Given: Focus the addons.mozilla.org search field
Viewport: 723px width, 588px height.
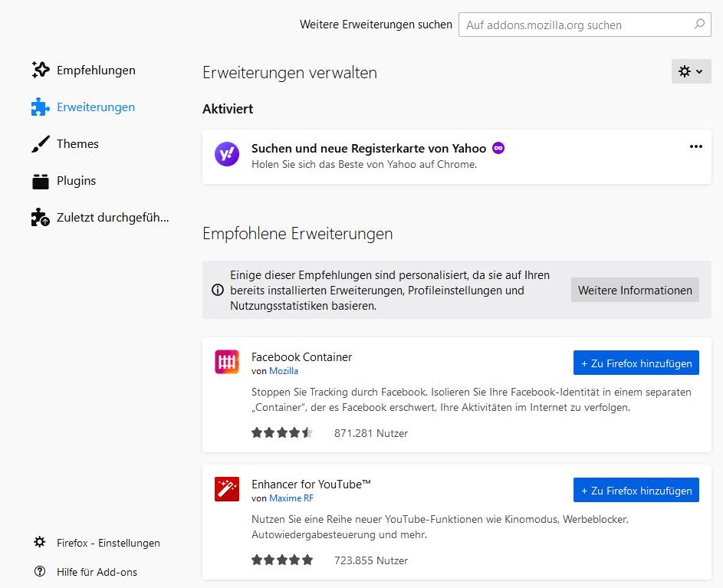Looking at the screenshot, I should 585,25.
